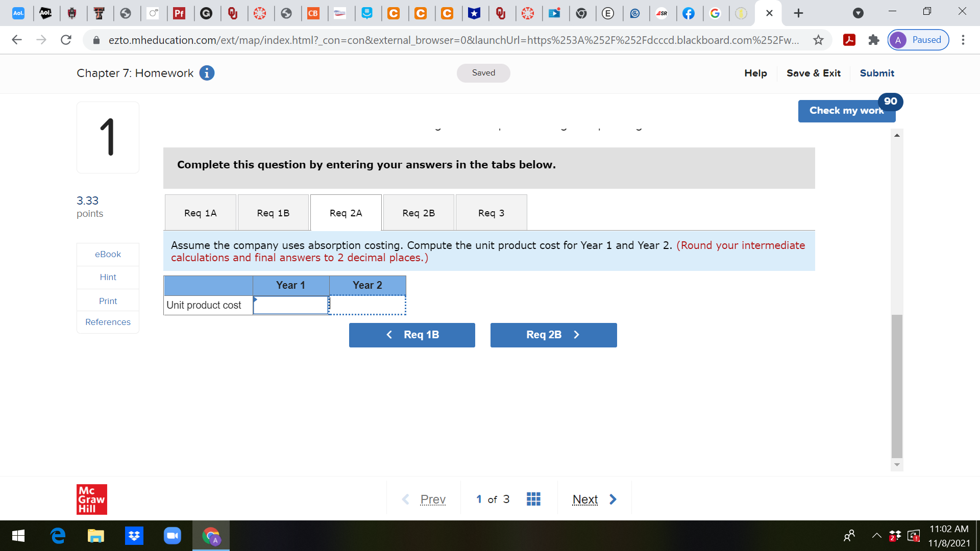980x551 pixels.
Task: Open the browser extensions puzzle icon
Action: (x=873, y=40)
